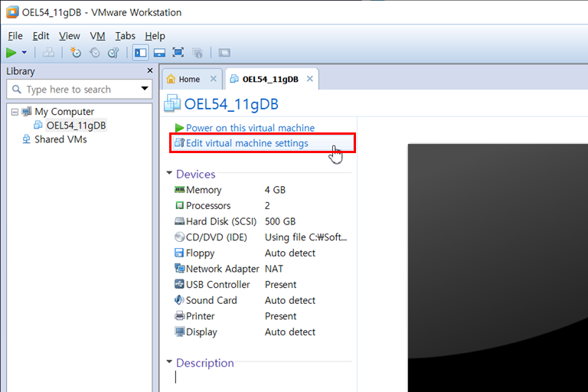Click the CD/DVD value Using file
This screenshot has height=392, width=588.
click(305, 237)
